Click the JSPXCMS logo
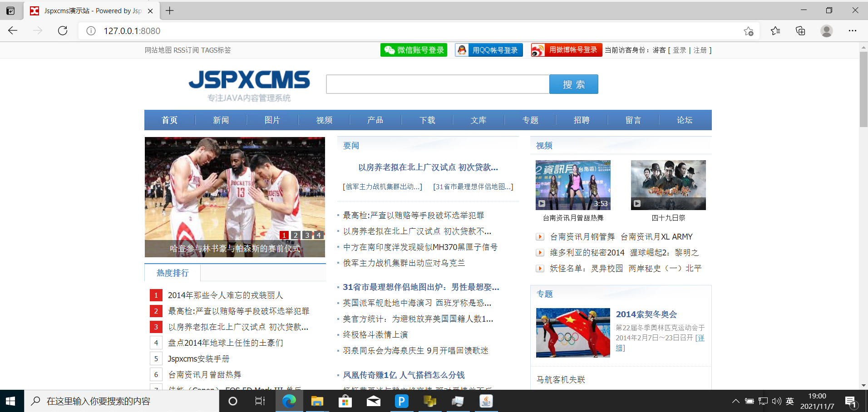Image resolution: width=868 pixels, height=412 pixels. point(249,85)
